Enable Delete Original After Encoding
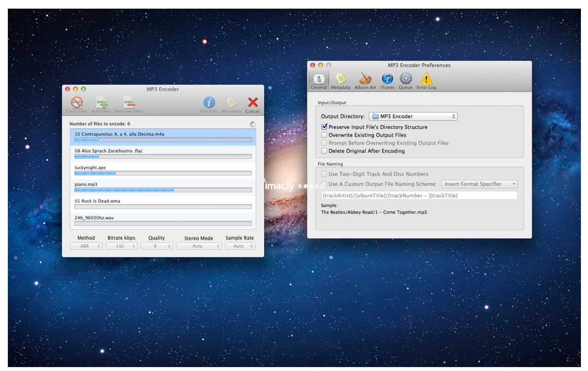The image size is (588, 371). 324,151
